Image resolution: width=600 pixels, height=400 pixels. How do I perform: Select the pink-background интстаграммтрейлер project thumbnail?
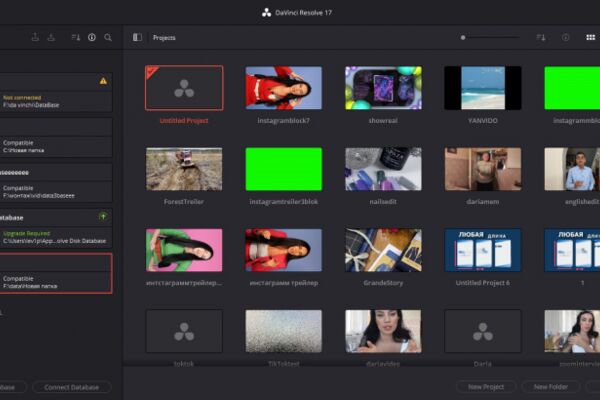(184, 250)
